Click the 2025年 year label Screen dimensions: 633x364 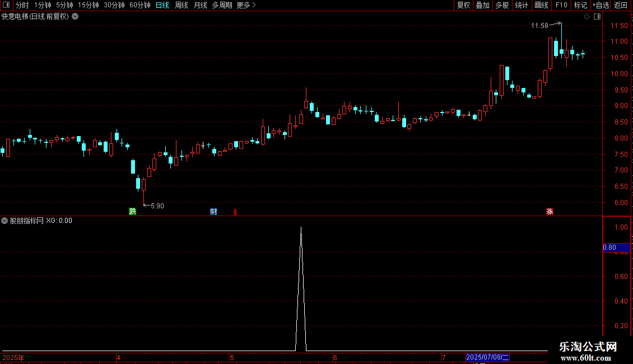(13, 357)
